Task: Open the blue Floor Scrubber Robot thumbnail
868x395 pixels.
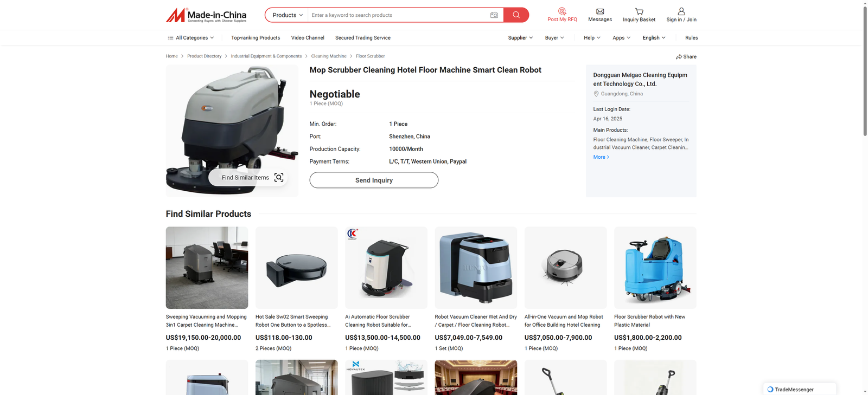Action: 655,268
